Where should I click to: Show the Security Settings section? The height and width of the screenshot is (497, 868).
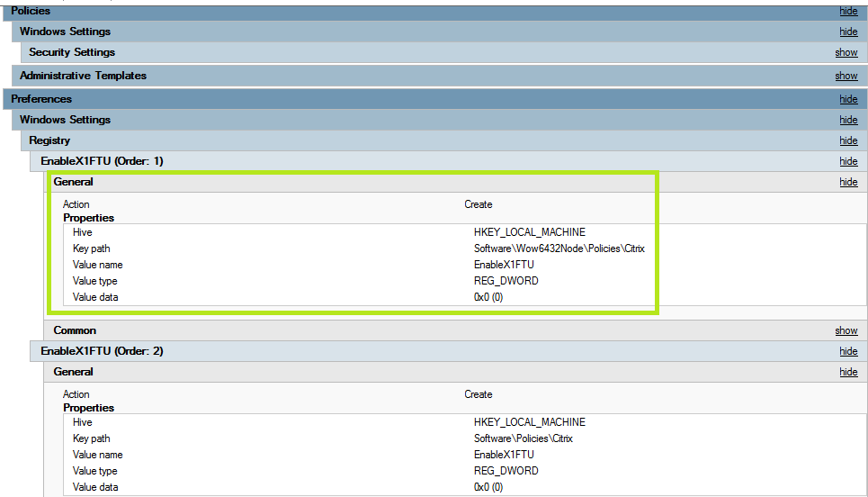[846, 52]
